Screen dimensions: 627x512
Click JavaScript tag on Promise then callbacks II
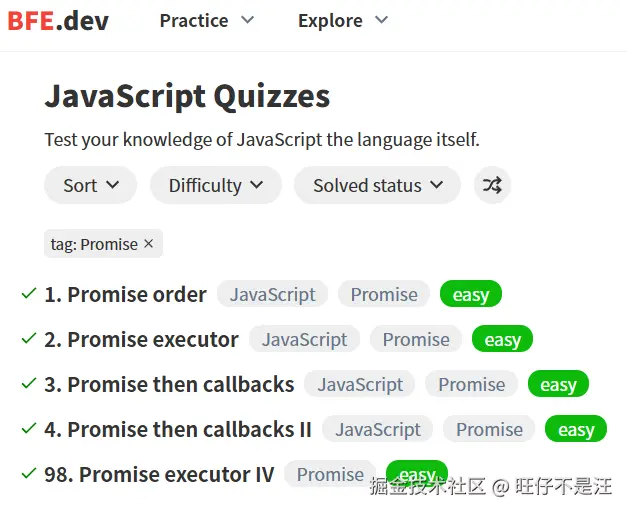point(377,429)
